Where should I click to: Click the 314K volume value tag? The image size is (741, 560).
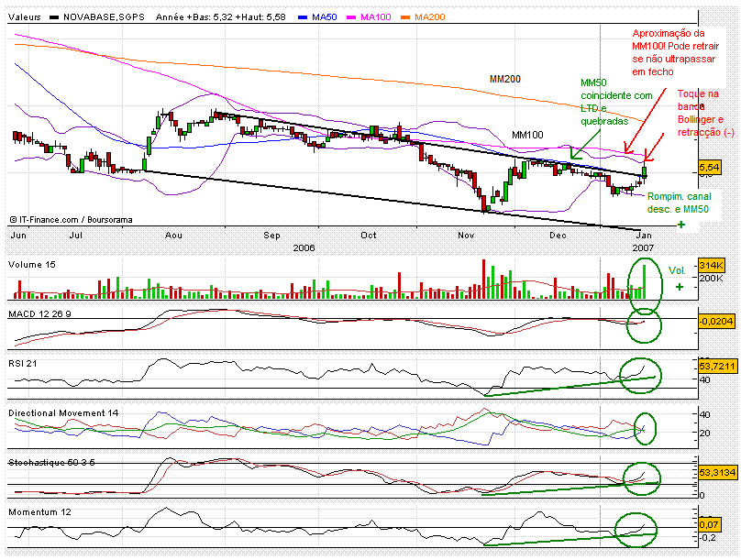pos(712,266)
